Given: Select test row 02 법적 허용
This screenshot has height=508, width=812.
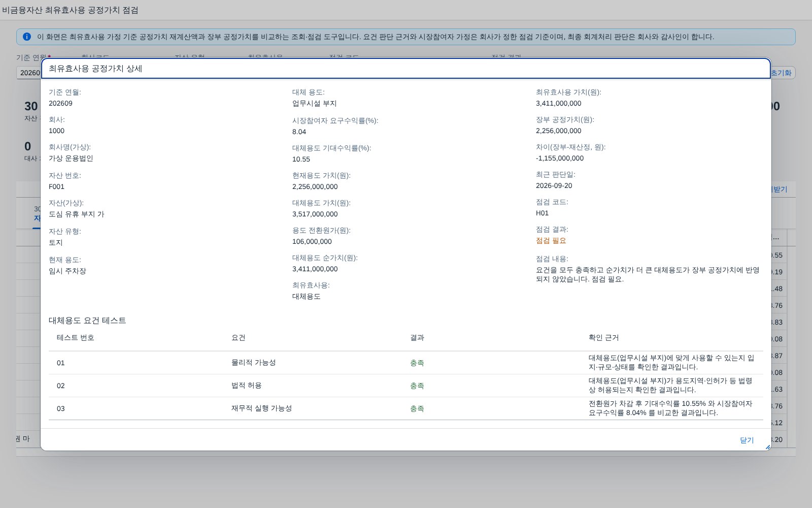Looking at the screenshot, I should tap(406, 386).
